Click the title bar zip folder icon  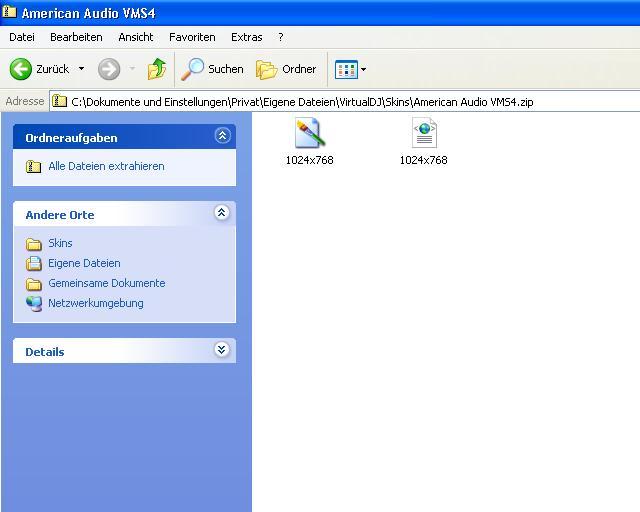click(9, 11)
